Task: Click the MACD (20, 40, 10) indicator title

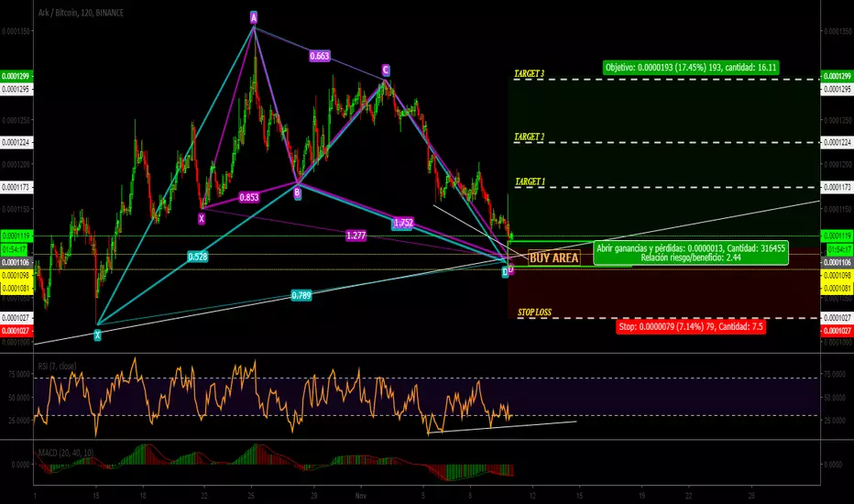Action: click(65, 453)
